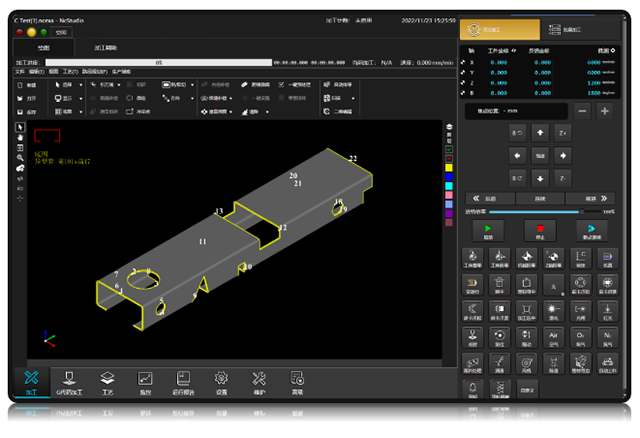
Task: Click the Z+ jog button
Action: coord(563,132)
